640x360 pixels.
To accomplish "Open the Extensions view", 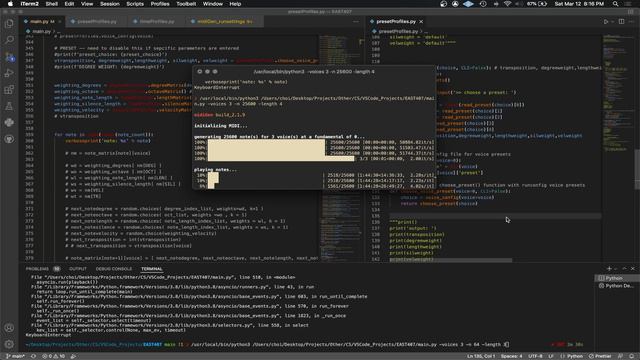I will click(9, 90).
